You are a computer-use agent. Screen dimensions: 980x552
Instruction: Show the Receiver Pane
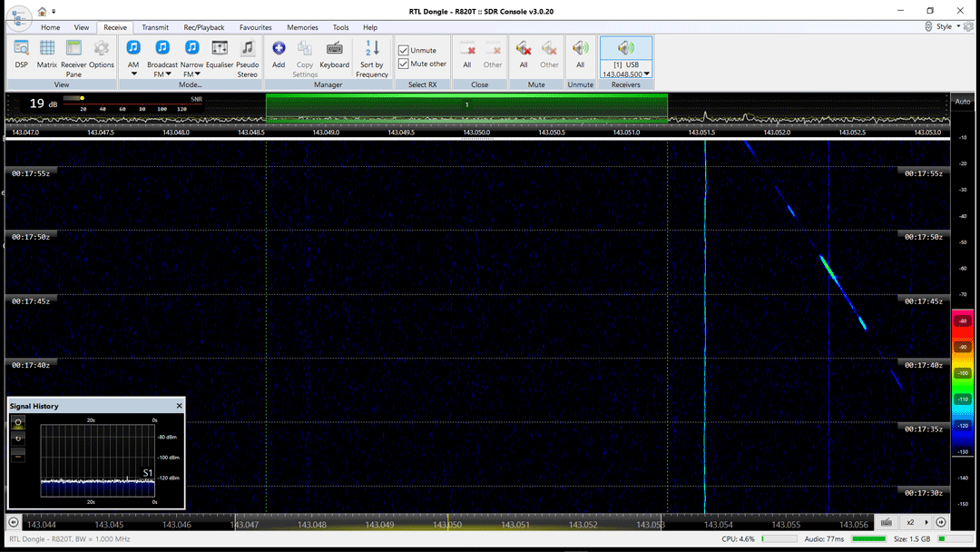point(73,58)
